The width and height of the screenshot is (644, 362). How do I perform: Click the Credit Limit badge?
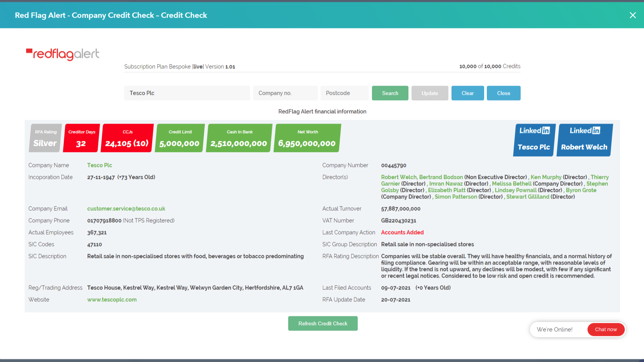pos(179,138)
